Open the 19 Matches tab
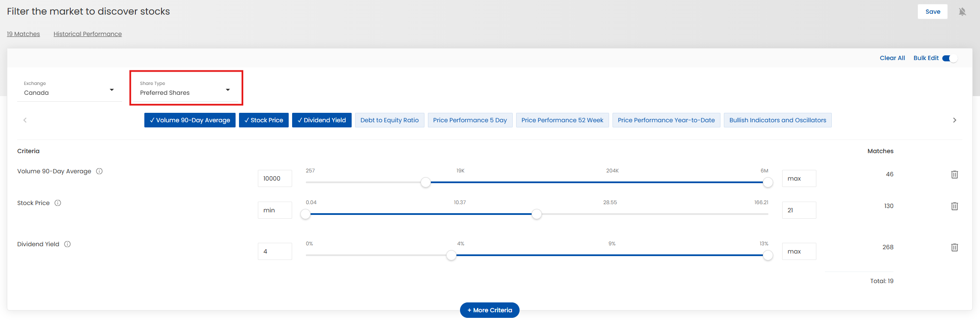This screenshot has width=980, height=320. click(x=23, y=34)
